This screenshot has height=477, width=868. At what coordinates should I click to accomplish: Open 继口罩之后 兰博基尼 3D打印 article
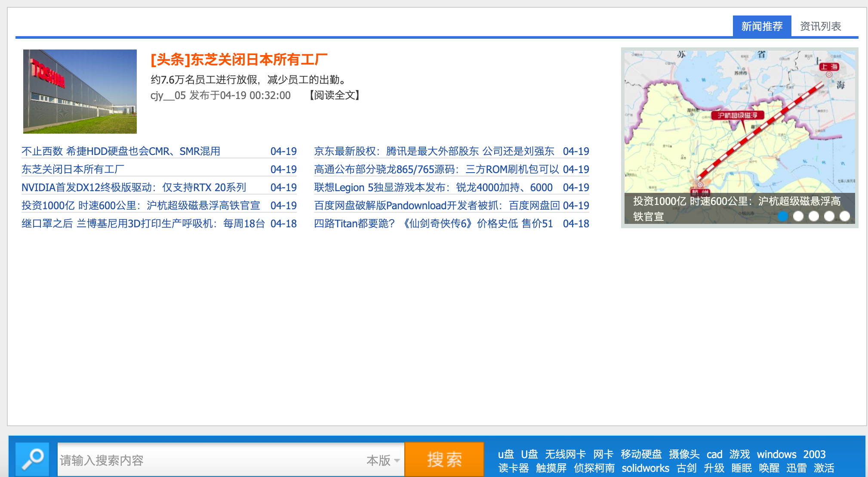(143, 223)
